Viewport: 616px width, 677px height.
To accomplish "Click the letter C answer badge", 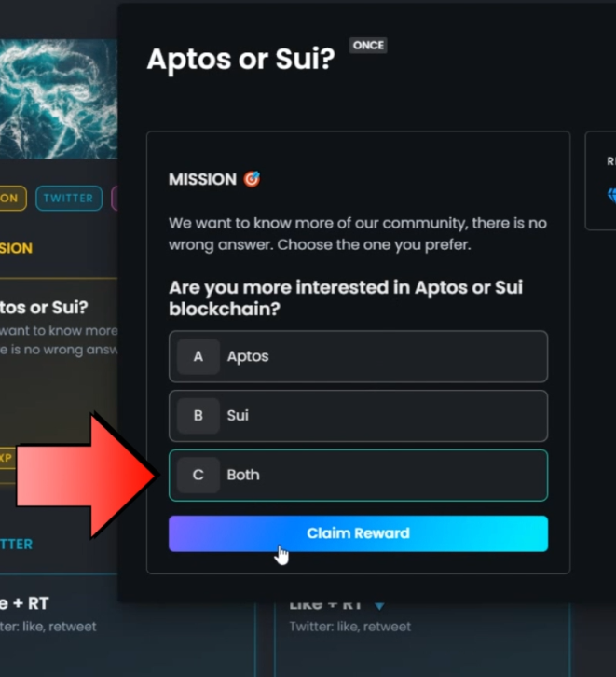I will [198, 475].
